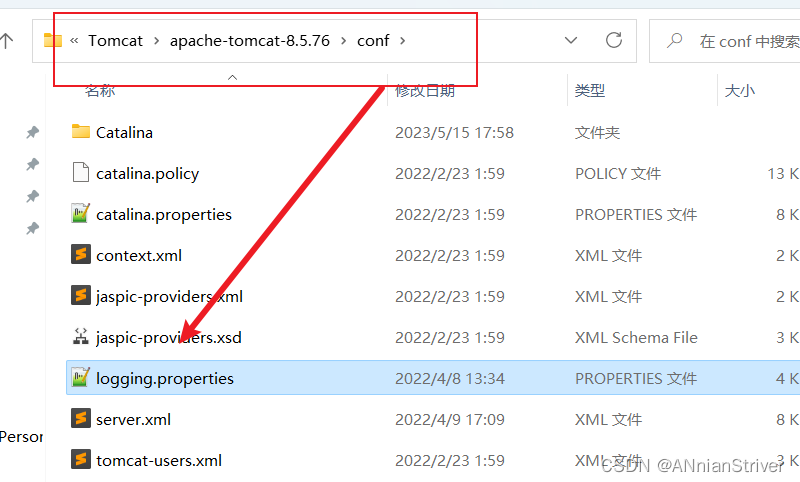Click the POLICY 文件 type cell
Screen dimensions: 800x482
coord(618,174)
